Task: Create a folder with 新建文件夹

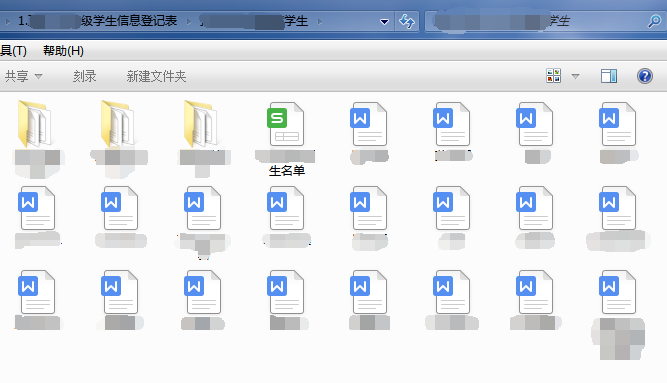Action: [156, 77]
